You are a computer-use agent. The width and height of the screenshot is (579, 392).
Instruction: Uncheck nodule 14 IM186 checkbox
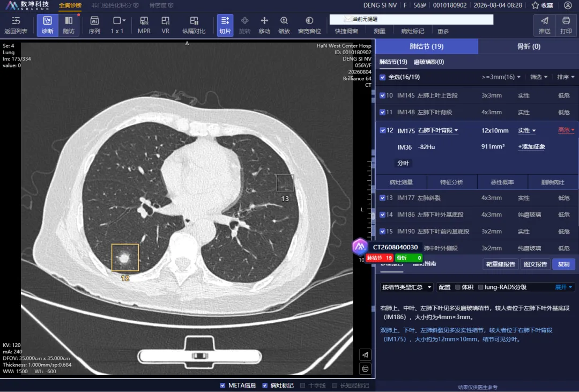click(383, 215)
